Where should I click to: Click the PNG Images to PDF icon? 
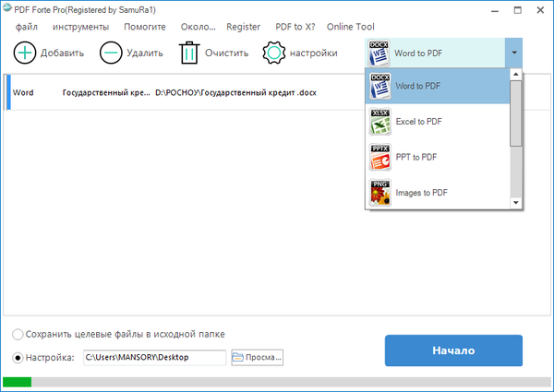point(379,193)
